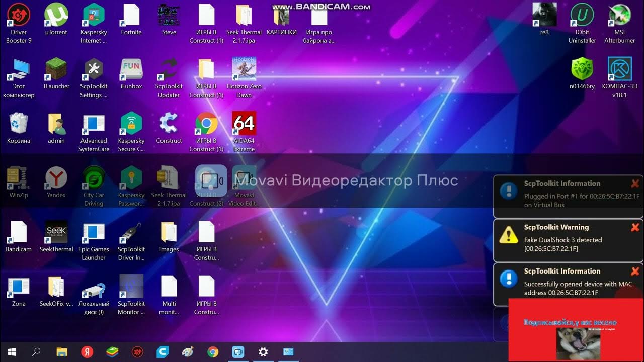Launch the µTorrent desktop shortcut
Image resolution: width=644 pixels, height=362 pixels.
pos(56,15)
